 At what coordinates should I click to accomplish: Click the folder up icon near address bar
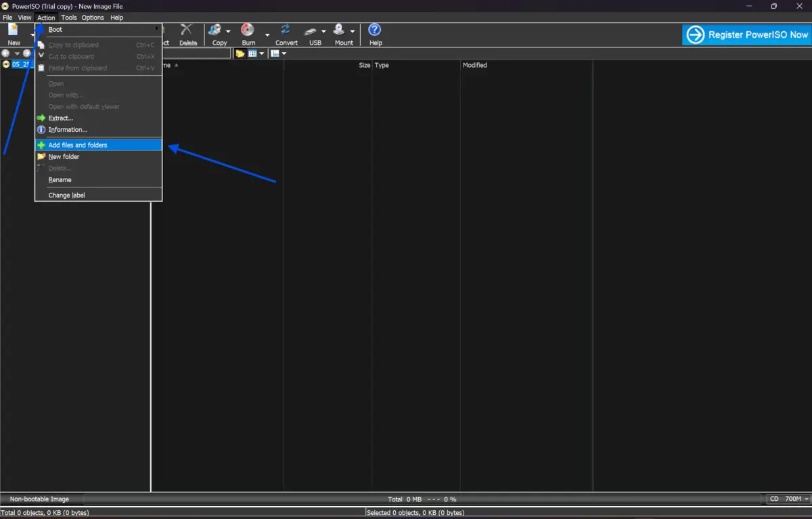tap(240, 53)
